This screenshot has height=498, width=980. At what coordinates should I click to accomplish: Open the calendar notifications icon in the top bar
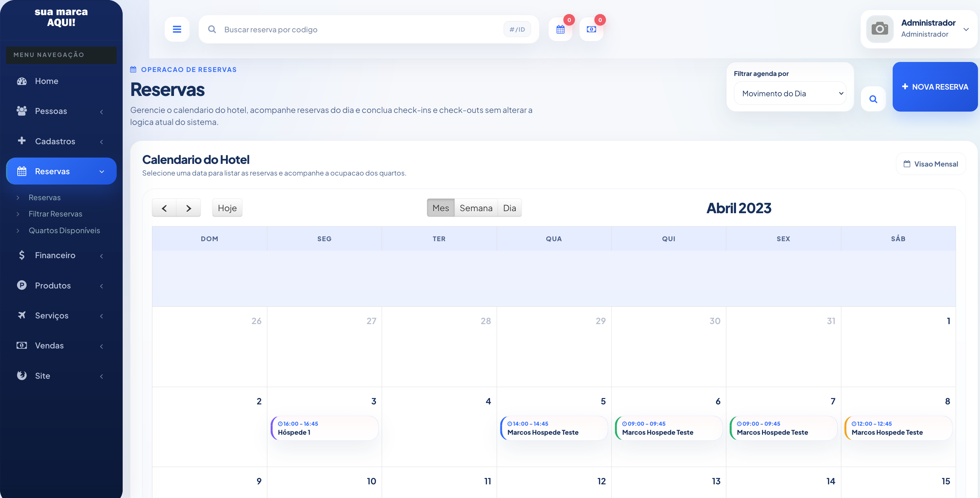[x=560, y=29]
